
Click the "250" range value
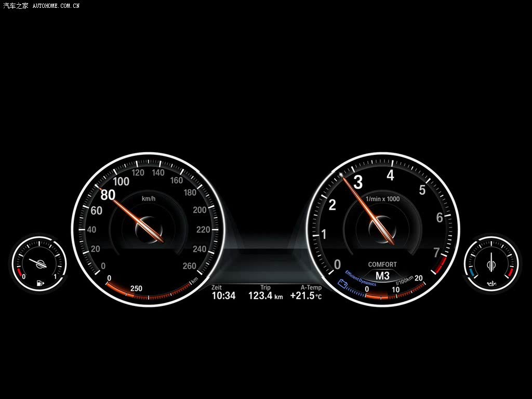coord(137,288)
